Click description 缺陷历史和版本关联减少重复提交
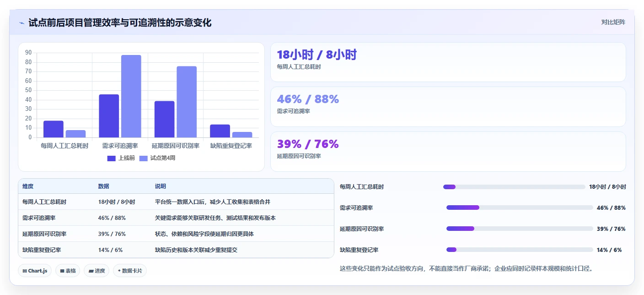 pyautogui.click(x=196, y=250)
